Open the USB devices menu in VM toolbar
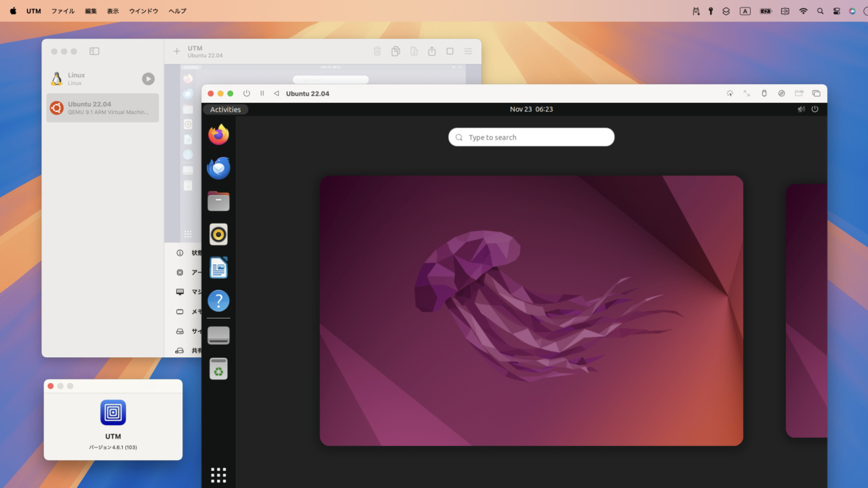The height and width of the screenshot is (488, 868). [764, 94]
